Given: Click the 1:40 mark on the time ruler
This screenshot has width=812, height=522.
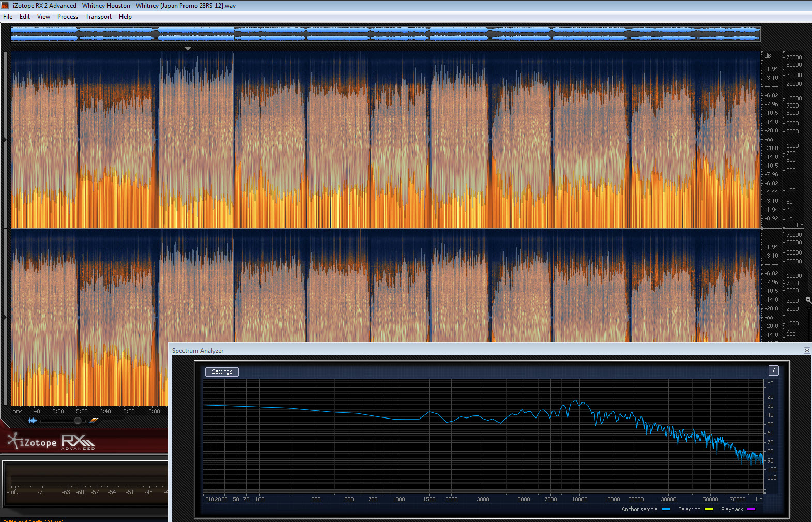Looking at the screenshot, I should click(35, 411).
